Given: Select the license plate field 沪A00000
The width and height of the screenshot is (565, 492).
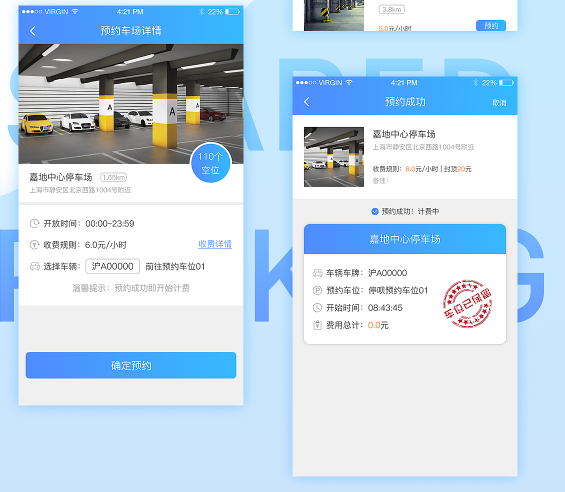Looking at the screenshot, I should point(112,266).
